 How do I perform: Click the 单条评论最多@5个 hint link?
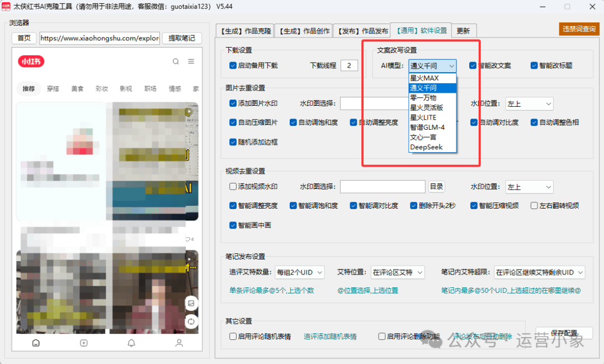click(x=272, y=290)
